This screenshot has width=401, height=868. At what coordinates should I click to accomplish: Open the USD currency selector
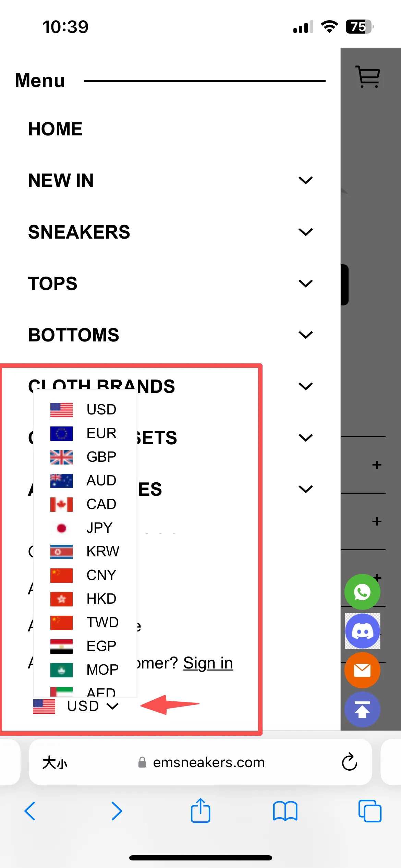point(76,706)
